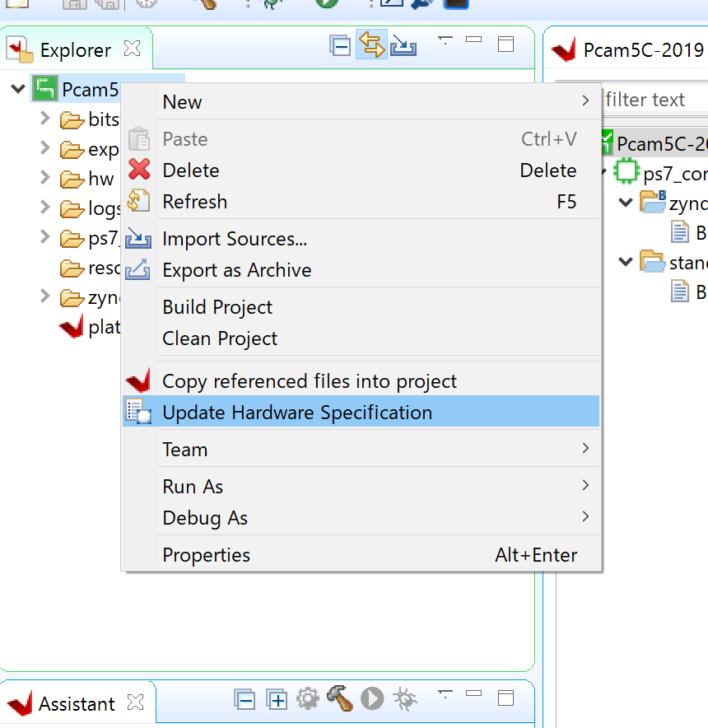Screen dimensions: 708x728
Task: Select the ps7_cor processor node
Action: point(660,173)
